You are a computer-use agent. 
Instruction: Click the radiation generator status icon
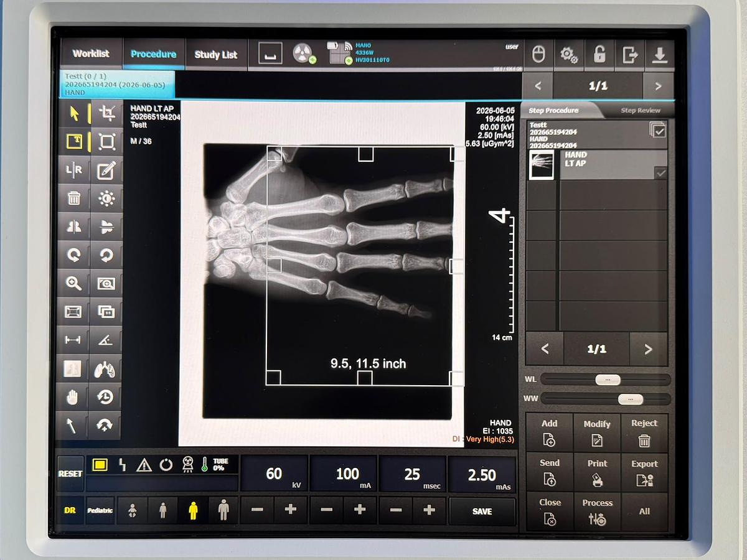pyautogui.click(x=304, y=54)
